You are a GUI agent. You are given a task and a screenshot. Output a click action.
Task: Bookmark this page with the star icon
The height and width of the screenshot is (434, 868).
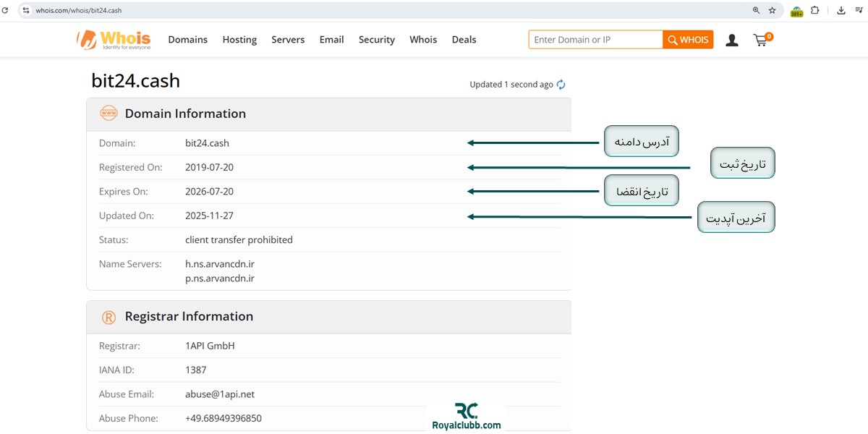(772, 10)
